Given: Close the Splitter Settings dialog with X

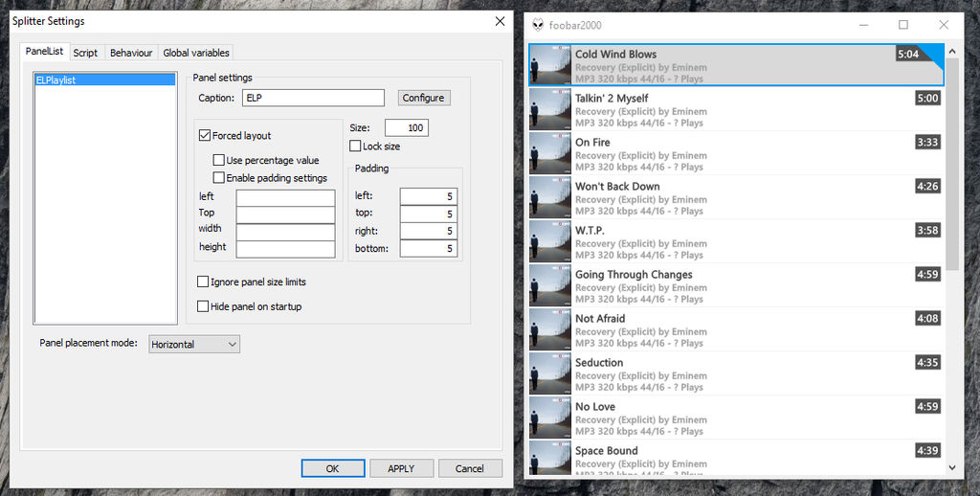Looking at the screenshot, I should tap(500, 21).
